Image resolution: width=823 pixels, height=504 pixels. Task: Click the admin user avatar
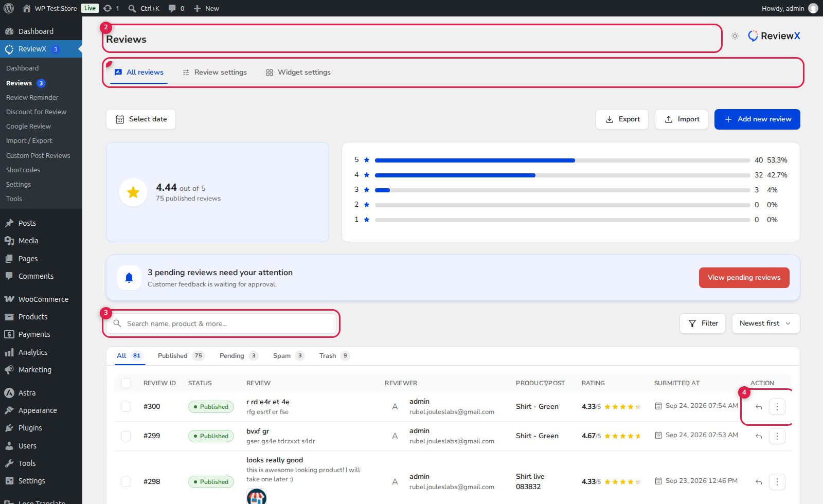pyautogui.click(x=813, y=8)
